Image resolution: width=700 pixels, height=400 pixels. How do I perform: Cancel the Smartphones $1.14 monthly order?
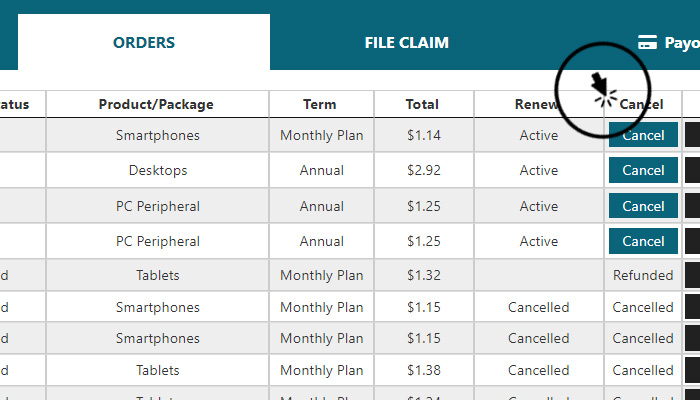point(643,135)
